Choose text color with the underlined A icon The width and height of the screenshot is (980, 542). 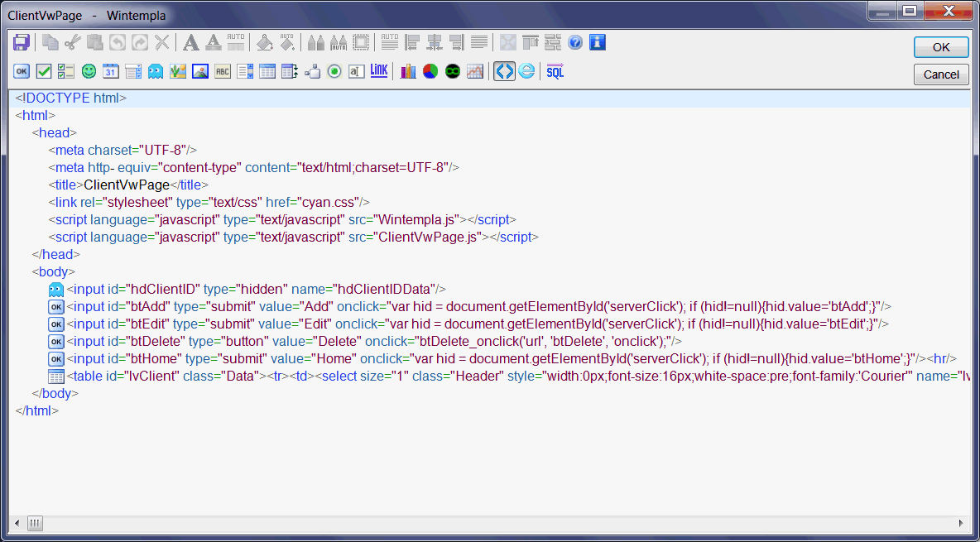(x=214, y=42)
